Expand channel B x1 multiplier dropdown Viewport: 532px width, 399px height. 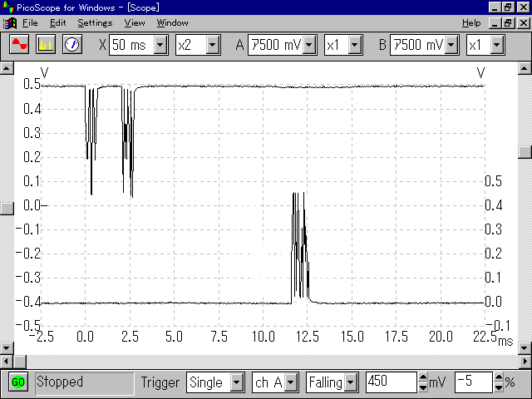497,45
